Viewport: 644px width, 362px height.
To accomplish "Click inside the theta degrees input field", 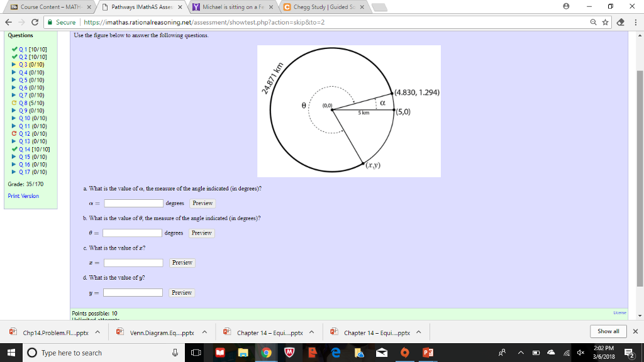I will (133, 233).
